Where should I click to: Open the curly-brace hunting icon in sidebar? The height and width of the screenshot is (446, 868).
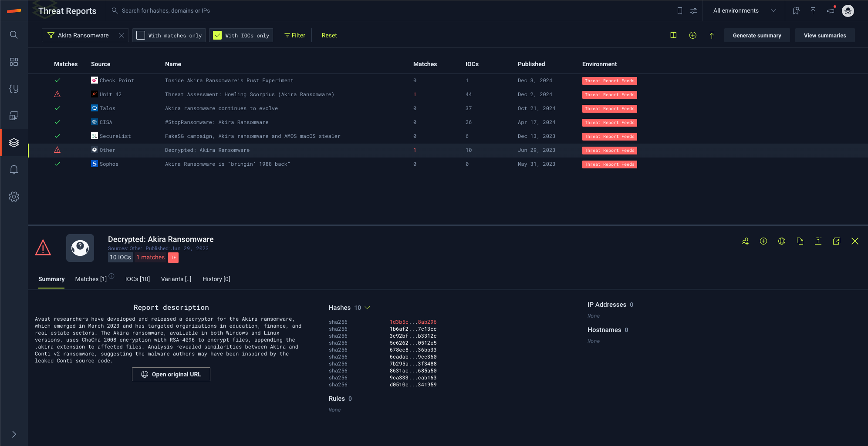(14, 89)
